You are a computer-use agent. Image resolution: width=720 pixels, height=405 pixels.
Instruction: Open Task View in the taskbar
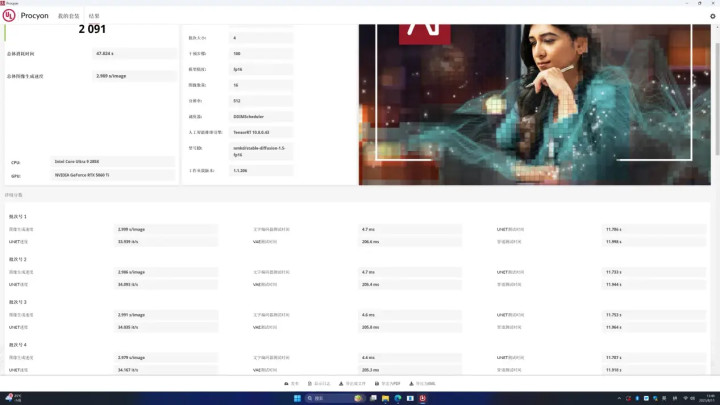click(x=373, y=398)
